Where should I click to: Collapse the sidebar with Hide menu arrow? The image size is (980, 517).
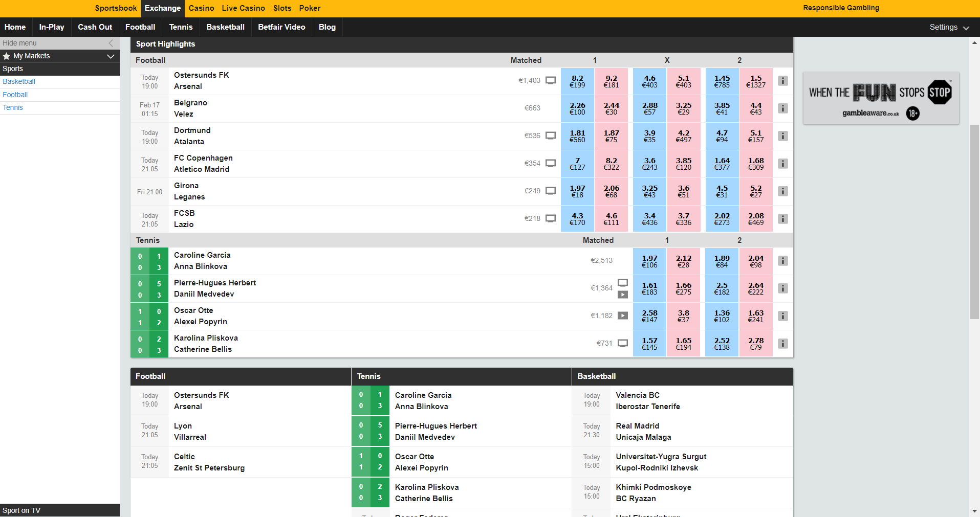pyautogui.click(x=111, y=43)
